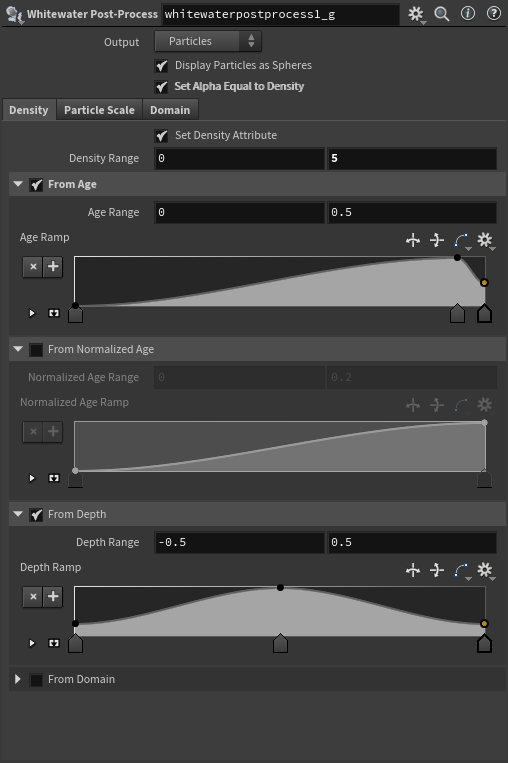Collapse the From Age section

(x=18, y=184)
